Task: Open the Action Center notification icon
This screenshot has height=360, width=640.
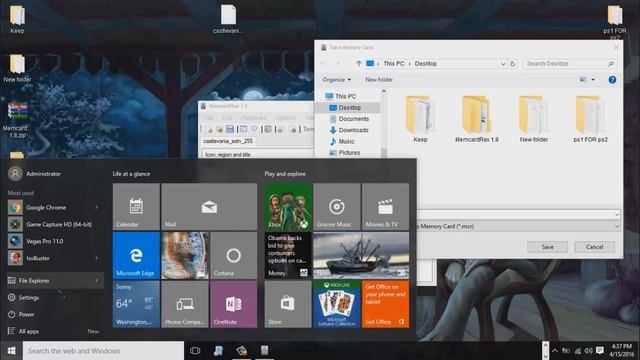Action: point(600,351)
